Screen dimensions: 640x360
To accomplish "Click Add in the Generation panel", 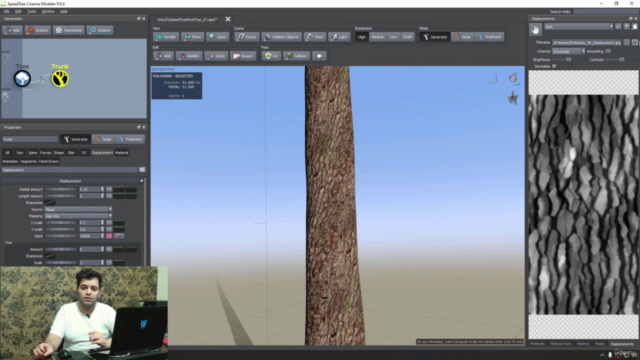I will coord(12,30).
